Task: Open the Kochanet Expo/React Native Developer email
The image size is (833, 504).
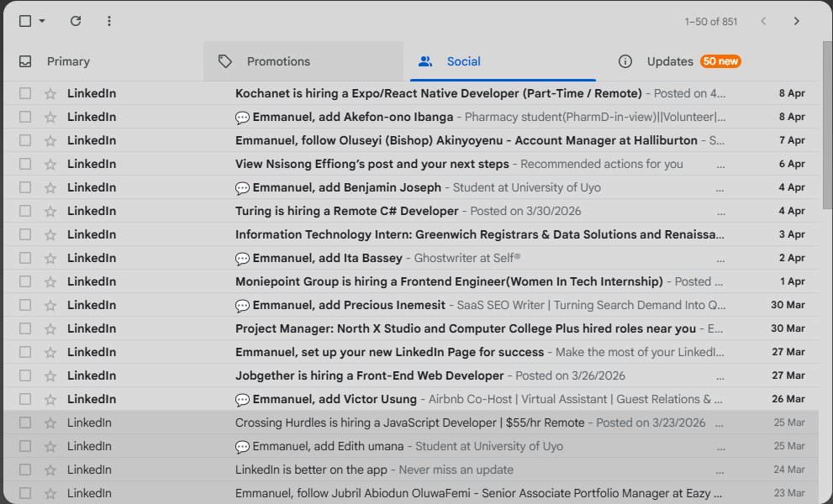Action: 411,93
